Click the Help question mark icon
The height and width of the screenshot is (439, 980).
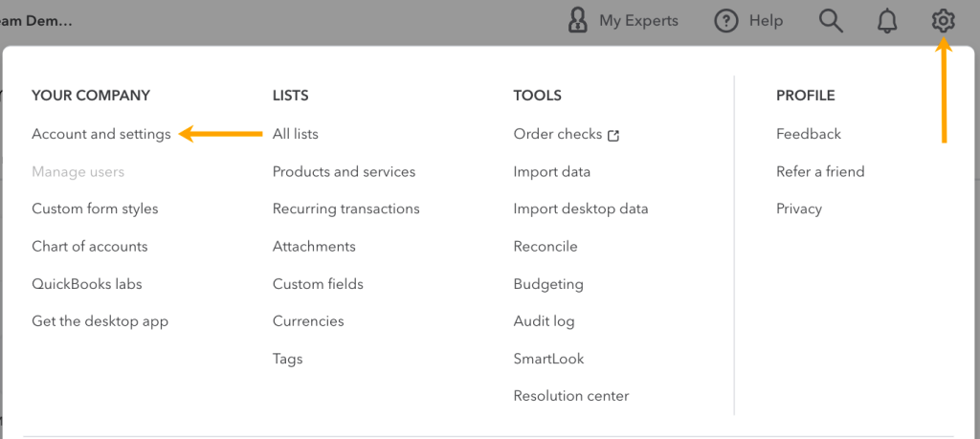[x=726, y=20]
